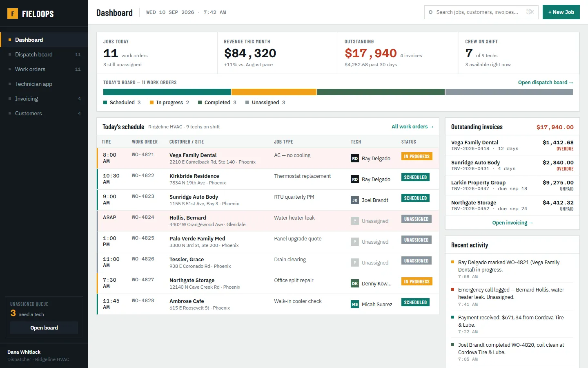Click the unassigned tech placeholder icon for WO-4825
This screenshot has width=588, height=368.
[x=355, y=242]
